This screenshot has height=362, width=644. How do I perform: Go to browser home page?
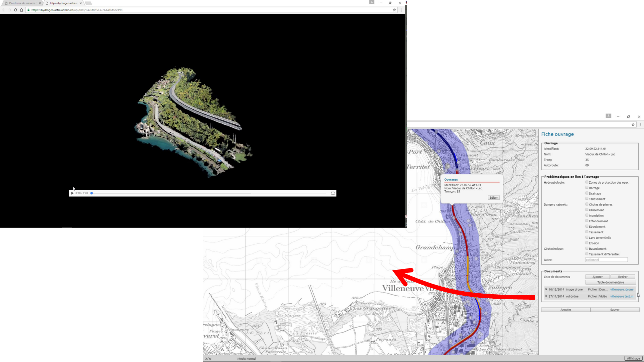(x=21, y=10)
